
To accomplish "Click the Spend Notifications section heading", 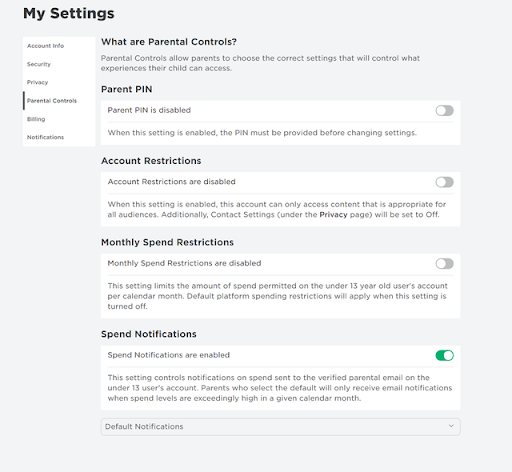I will (x=149, y=334).
